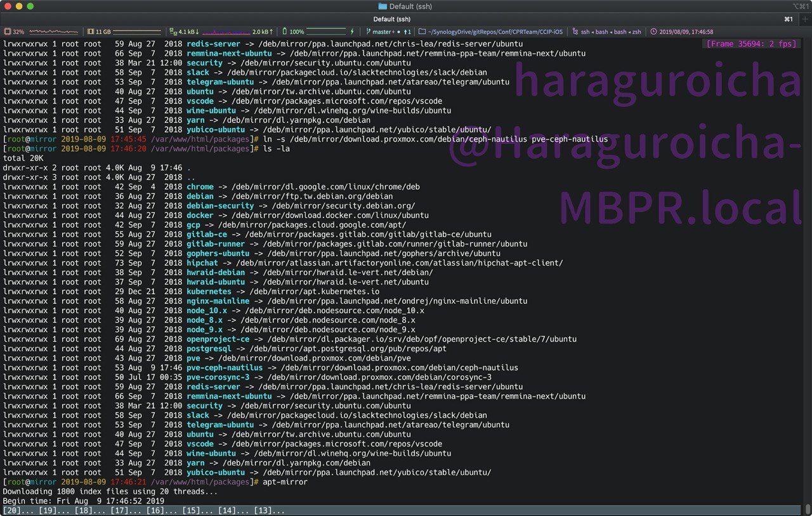Click the 'debian-security' symlink name
The height and width of the screenshot is (516, 812).
(220, 205)
